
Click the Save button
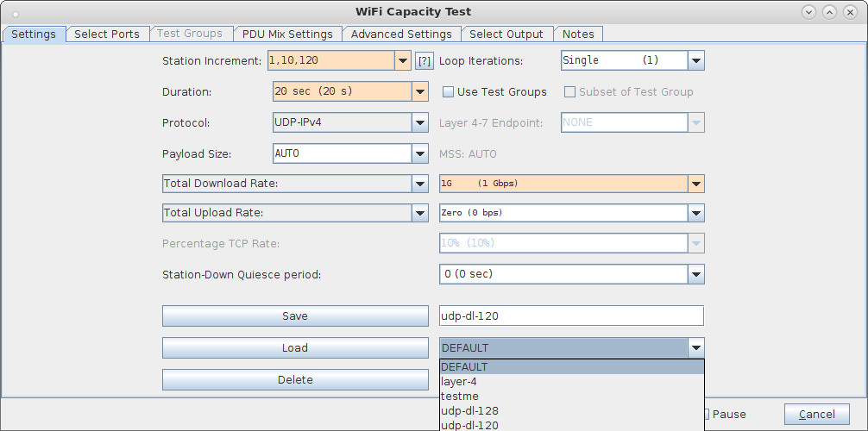(x=295, y=315)
